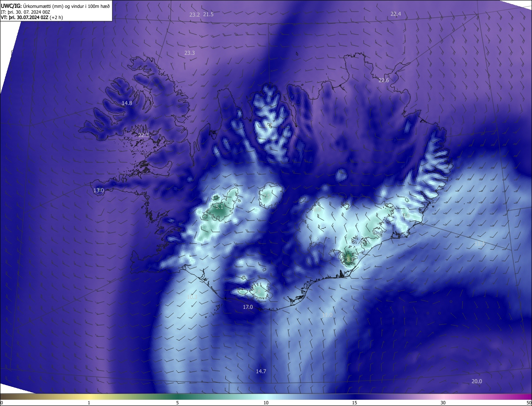Click the faint map value '10.3' off the southwest coast
Viewport: 532px width, 406px height.
click(192, 297)
